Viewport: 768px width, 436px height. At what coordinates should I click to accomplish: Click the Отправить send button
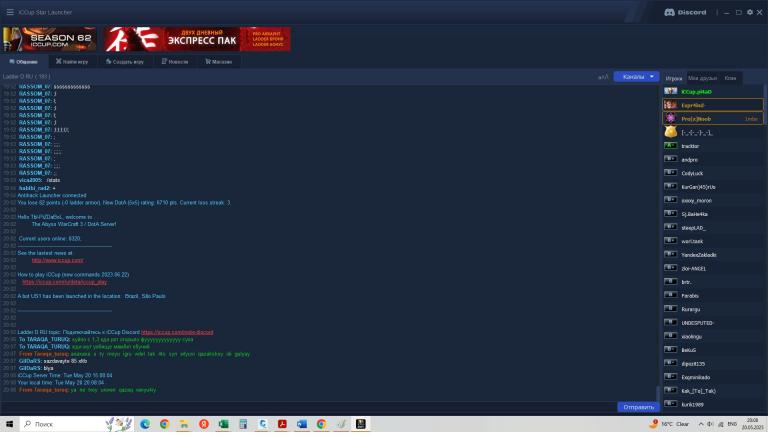click(x=638, y=407)
